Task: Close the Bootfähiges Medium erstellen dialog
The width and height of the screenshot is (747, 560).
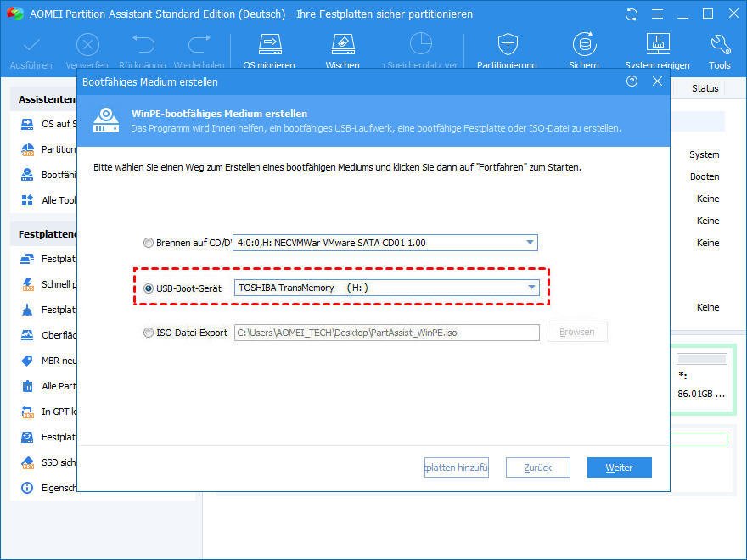Action: [x=657, y=81]
